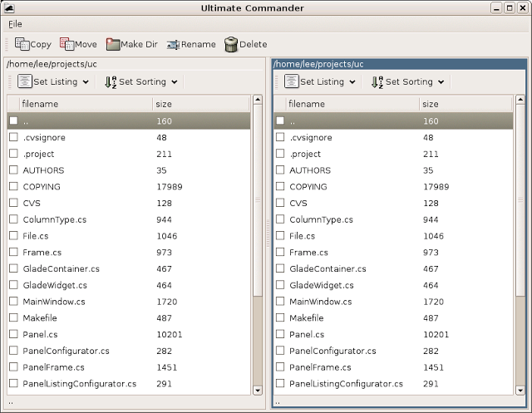Click the Move files toolbar icon
This screenshot has height=413, width=532.
(x=66, y=44)
